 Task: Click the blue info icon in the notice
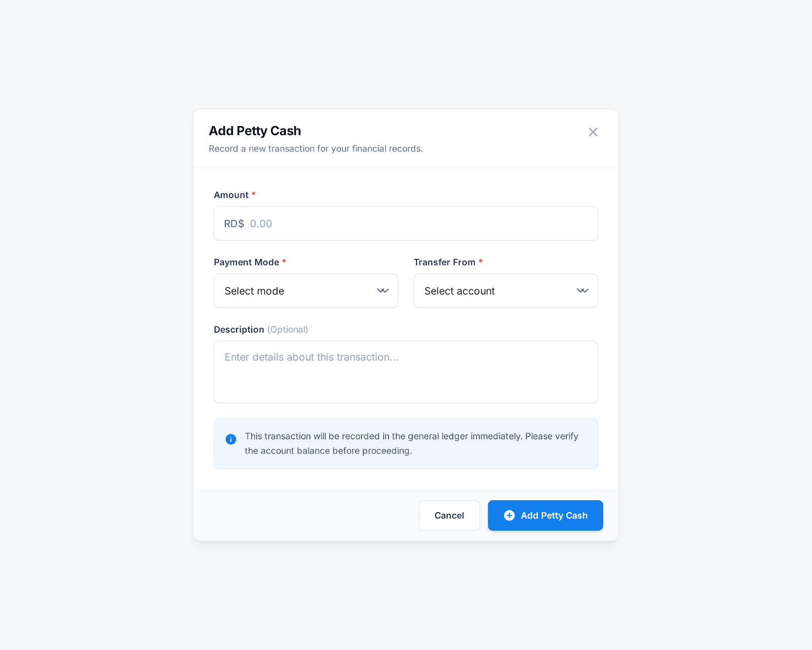tap(231, 439)
